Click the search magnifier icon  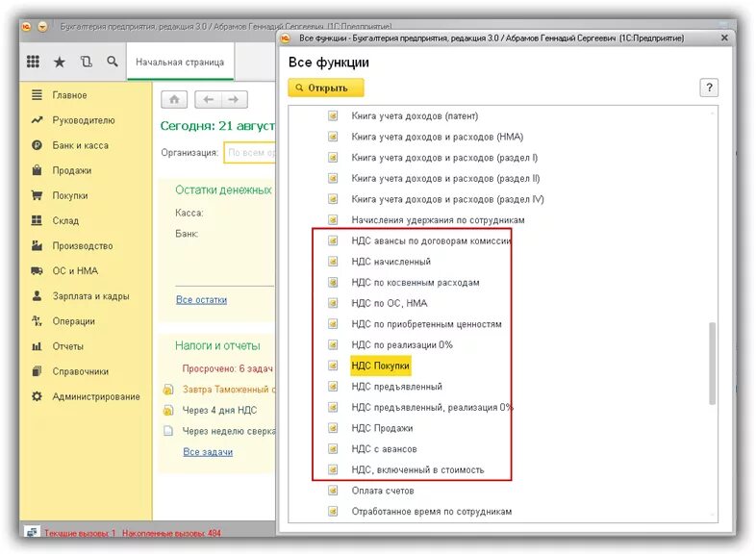pos(113,62)
